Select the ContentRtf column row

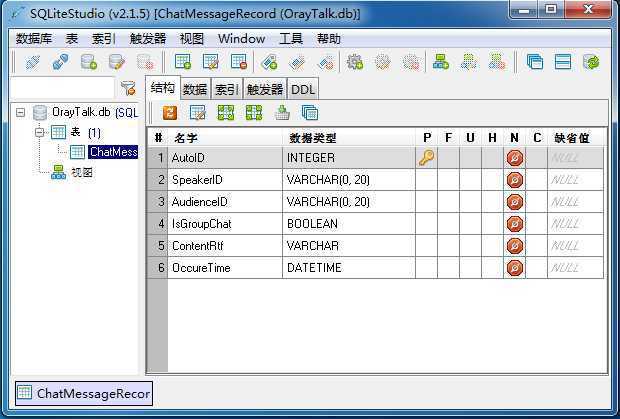pos(375,246)
